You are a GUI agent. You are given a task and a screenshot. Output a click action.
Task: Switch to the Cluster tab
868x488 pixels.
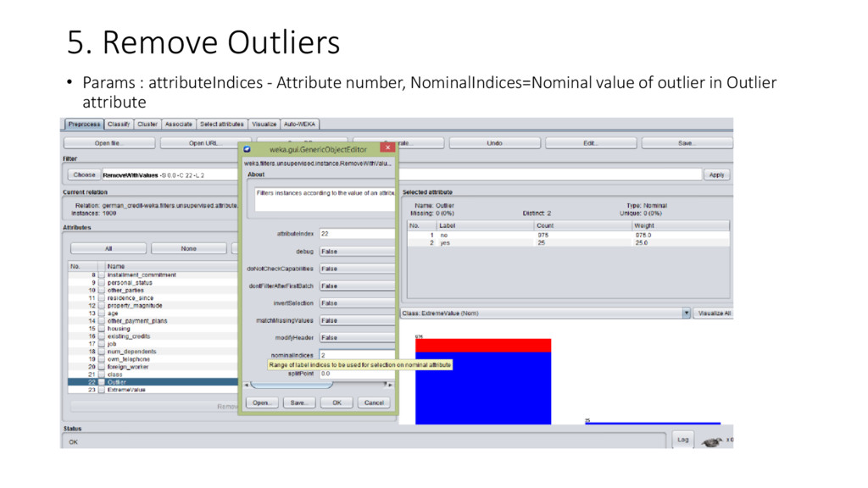click(x=147, y=125)
